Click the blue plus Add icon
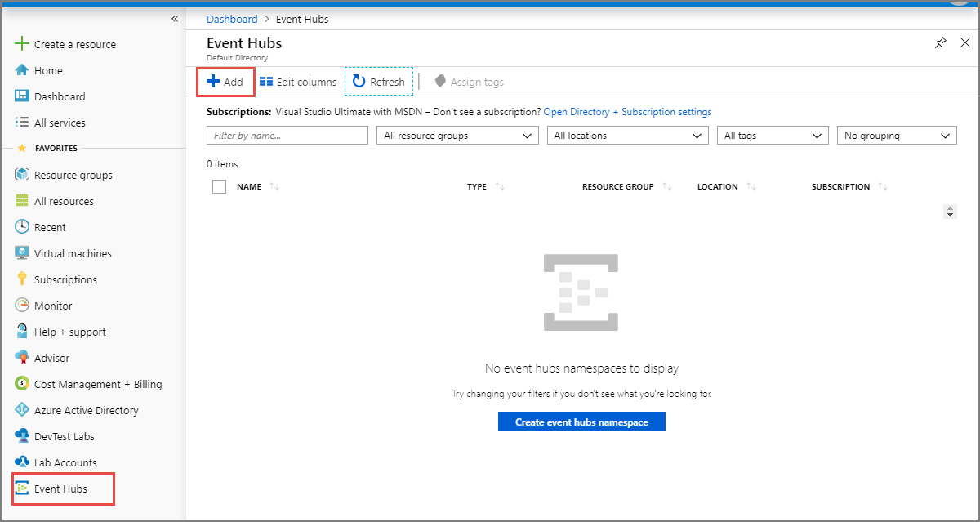Viewport: 980px width, 522px height. coord(212,82)
